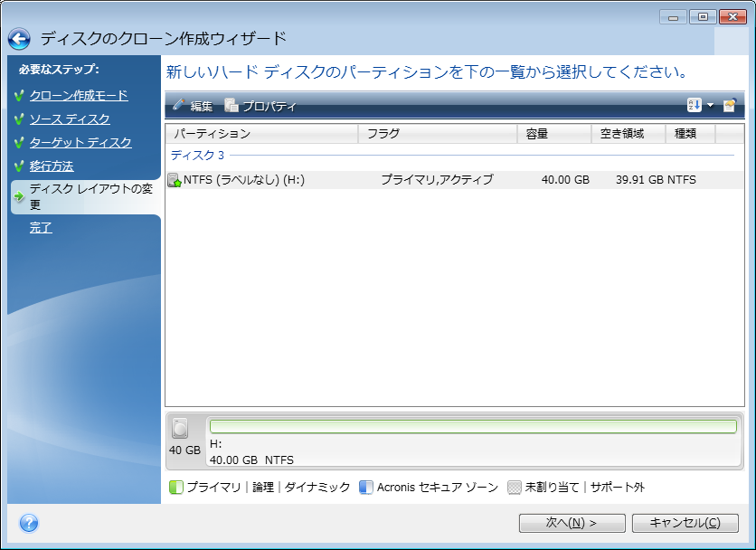Open the sort dropdown arrow in toolbar
The width and height of the screenshot is (756, 550).
(x=710, y=106)
